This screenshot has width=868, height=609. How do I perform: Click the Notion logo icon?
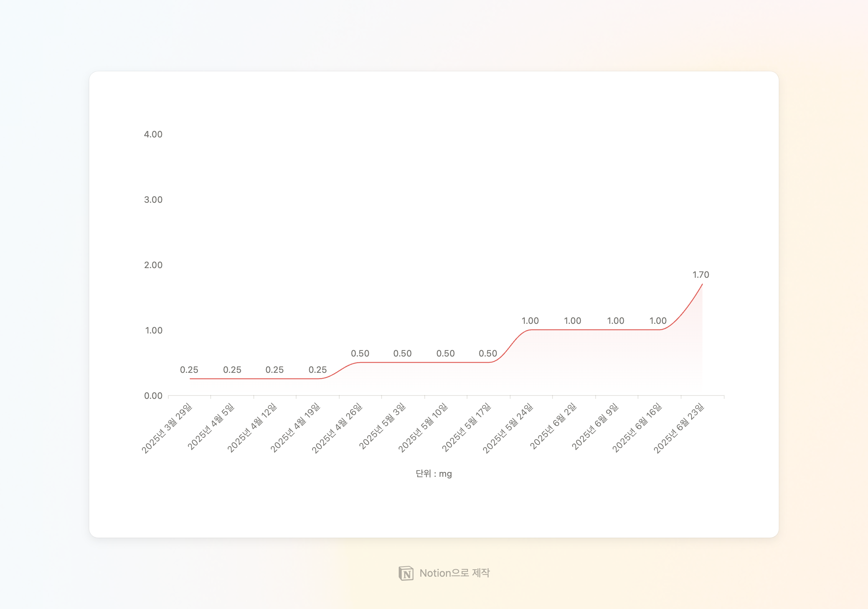coord(406,573)
